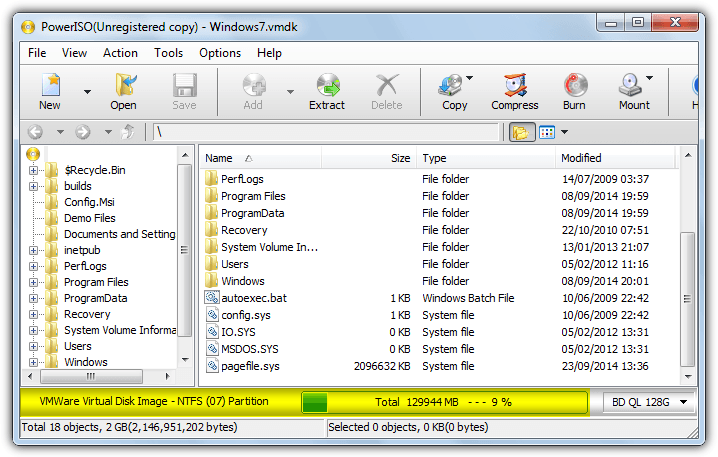Sort by the Name column header
This screenshot has width=718, height=457.
point(261,158)
